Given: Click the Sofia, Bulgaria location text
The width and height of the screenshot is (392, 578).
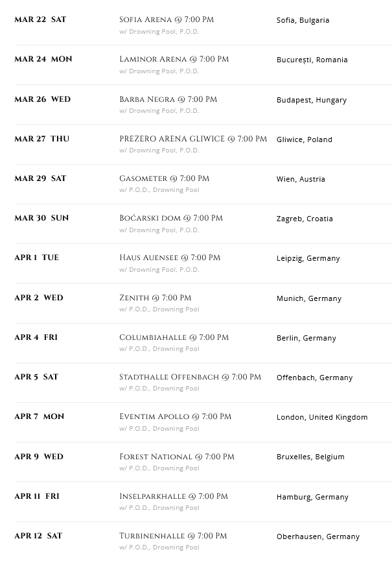Looking at the screenshot, I should tap(303, 20).
